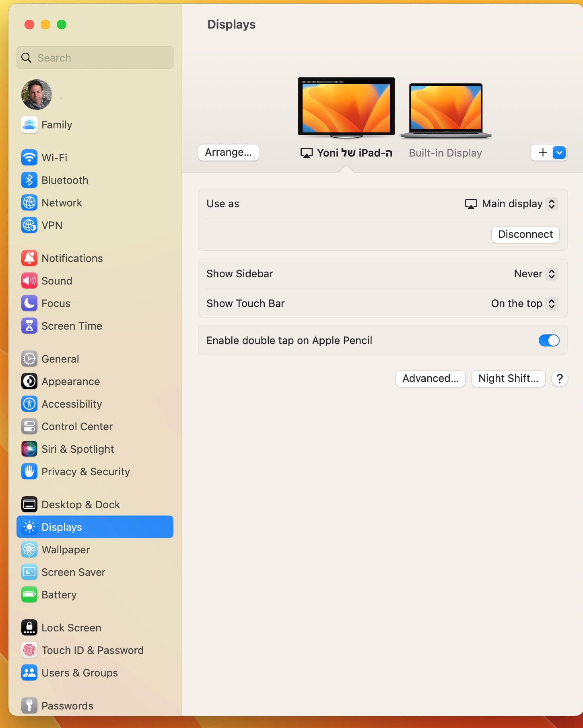The width and height of the screenshot is (583, 728).
Task: Click the Displays page title text
Action: 231,25
